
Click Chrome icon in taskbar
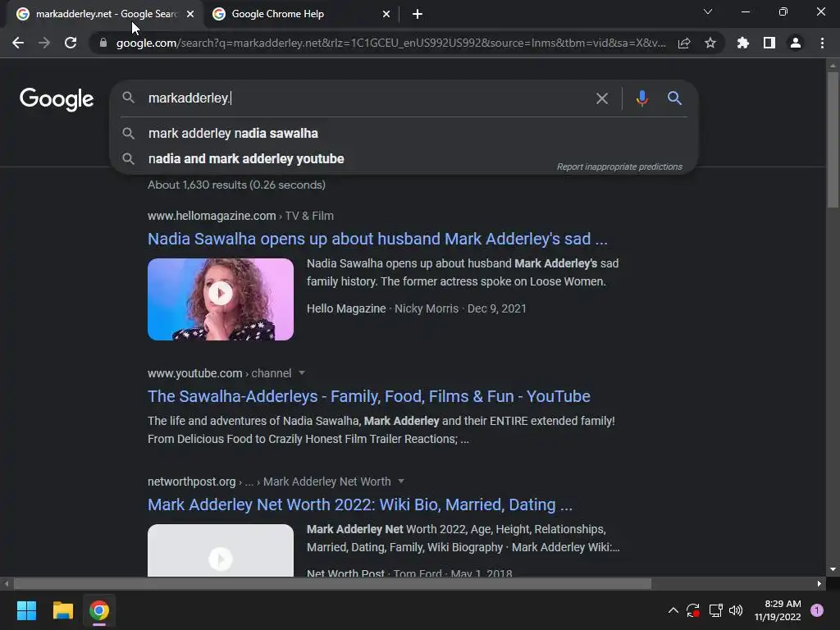tap(99, 610)
